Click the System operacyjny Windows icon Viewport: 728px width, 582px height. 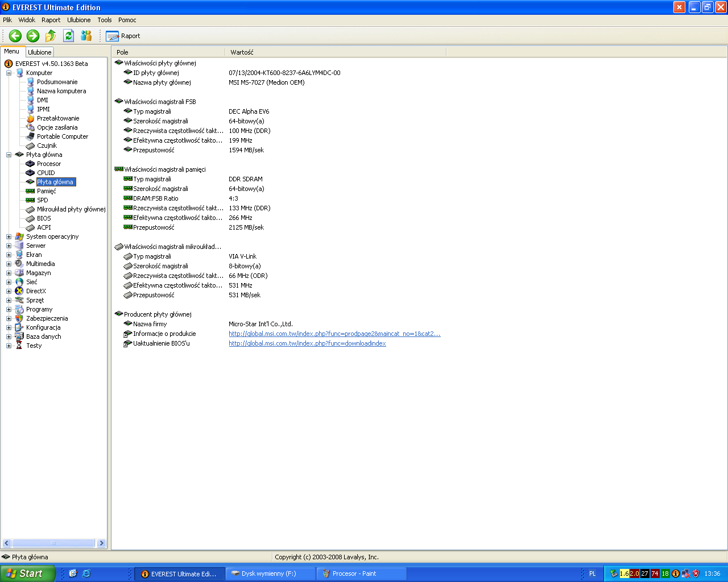pyautogui.click(x=19, y=236)
